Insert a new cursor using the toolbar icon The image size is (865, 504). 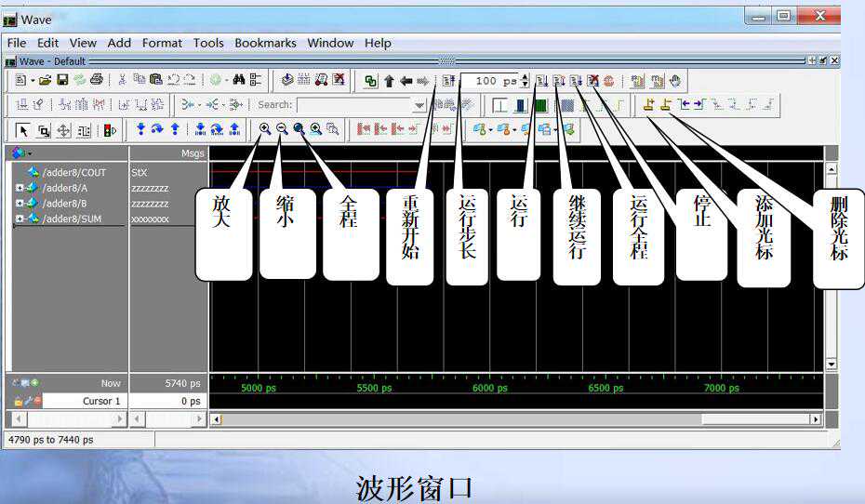pos(649,105)
